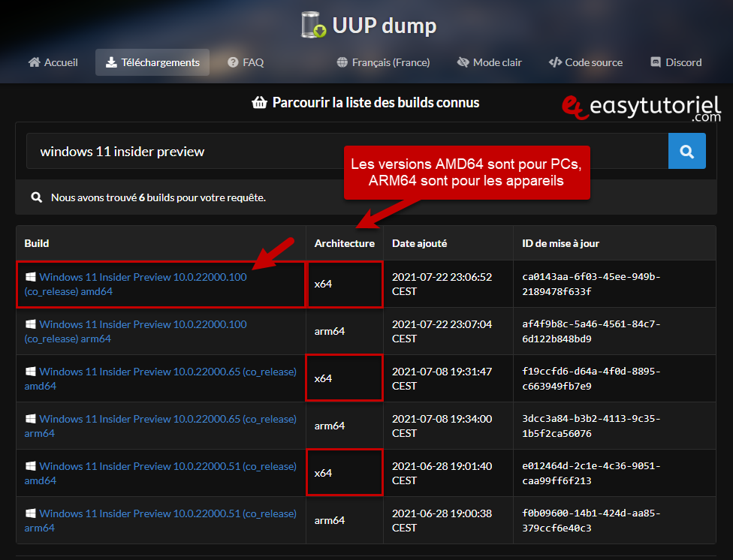Click the Architecture column header
Screen dimensions: 733x560
[345, 243]
